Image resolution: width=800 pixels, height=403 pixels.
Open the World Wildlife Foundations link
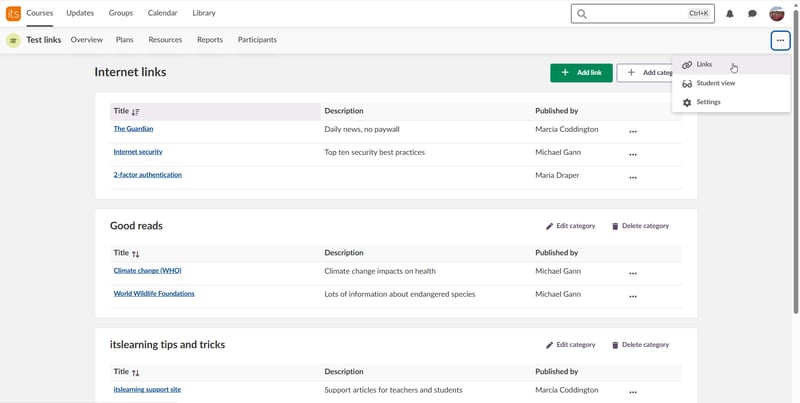(154, 294)
